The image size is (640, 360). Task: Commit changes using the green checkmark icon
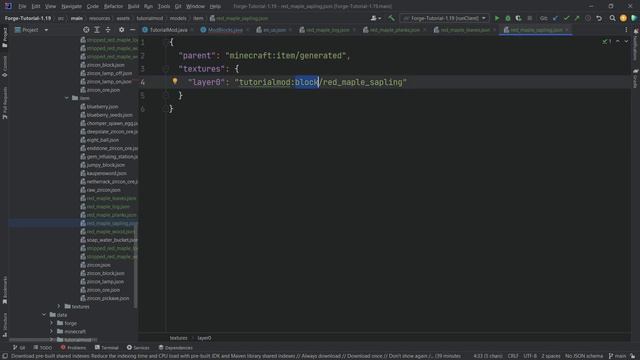[x=566, y=18]
